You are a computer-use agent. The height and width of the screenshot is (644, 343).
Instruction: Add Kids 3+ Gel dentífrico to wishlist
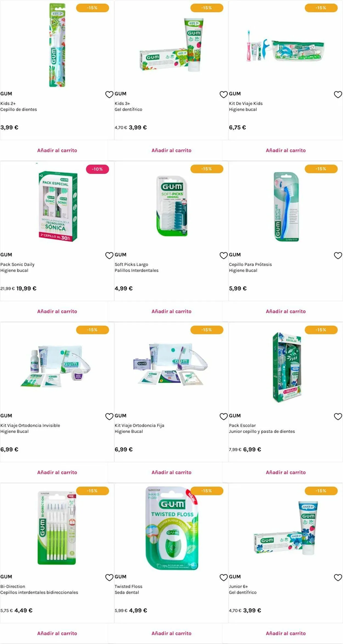coord(224,95)
